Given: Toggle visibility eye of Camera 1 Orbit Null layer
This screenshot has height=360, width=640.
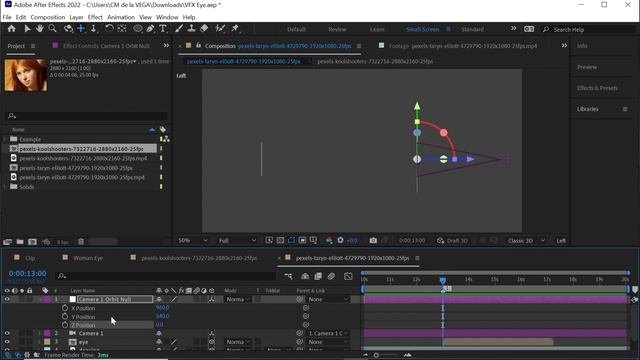Looking at the screenshot, I should [7, 299].
